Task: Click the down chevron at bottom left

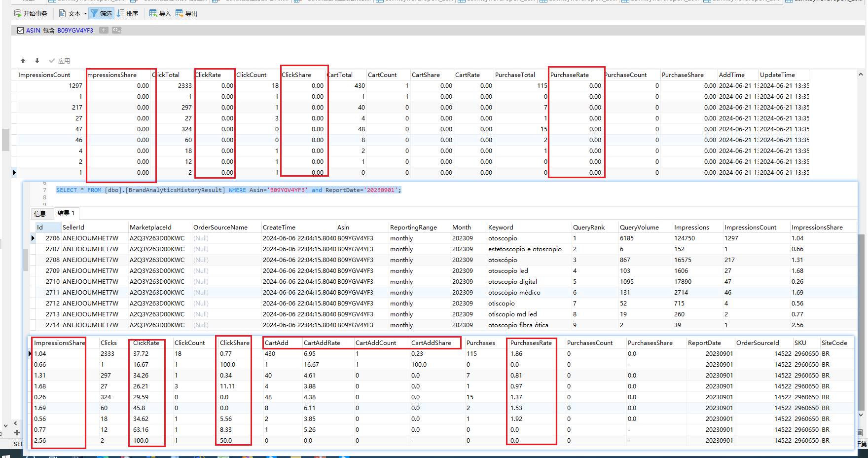Action: coord(5,425)
